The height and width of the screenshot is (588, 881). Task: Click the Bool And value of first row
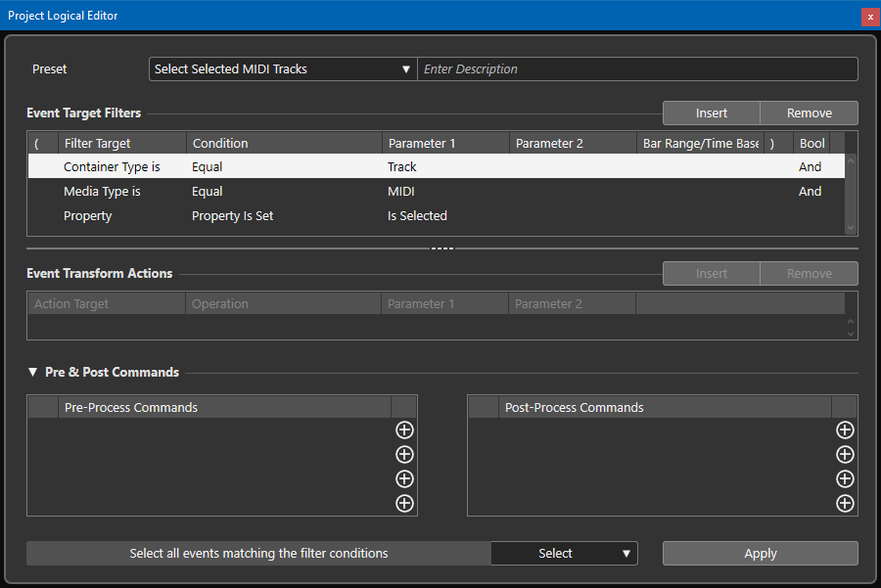pos(810,167)
